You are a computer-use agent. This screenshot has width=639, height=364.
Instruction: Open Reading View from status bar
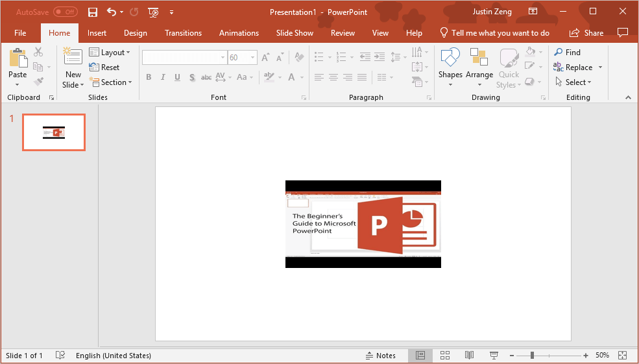point(469,356)
